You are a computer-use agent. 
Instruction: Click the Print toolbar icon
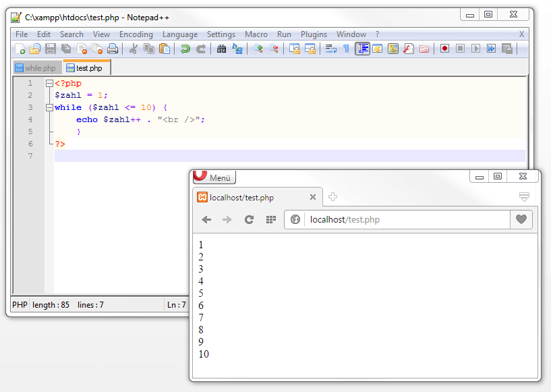click(x=113, y=49)
